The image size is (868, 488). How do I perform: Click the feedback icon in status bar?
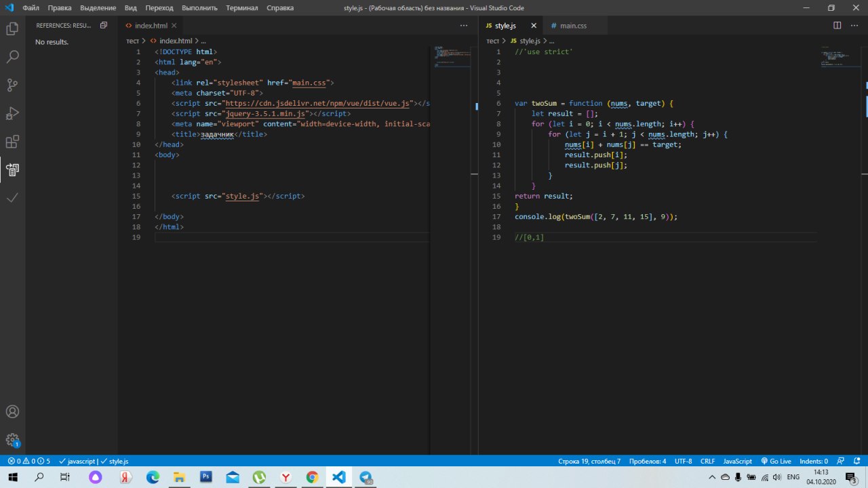pos(840,461)
